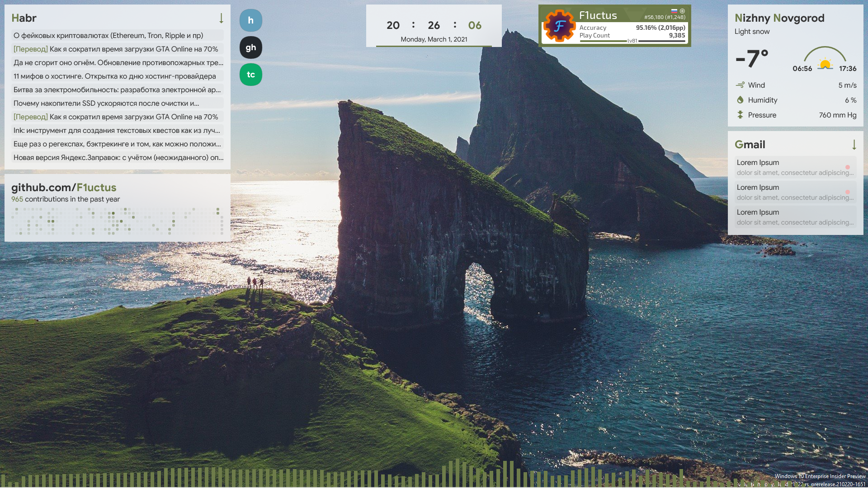868x488 pixels.
Task: Expand Habr feed with down arrow
Action: (221, 18)
